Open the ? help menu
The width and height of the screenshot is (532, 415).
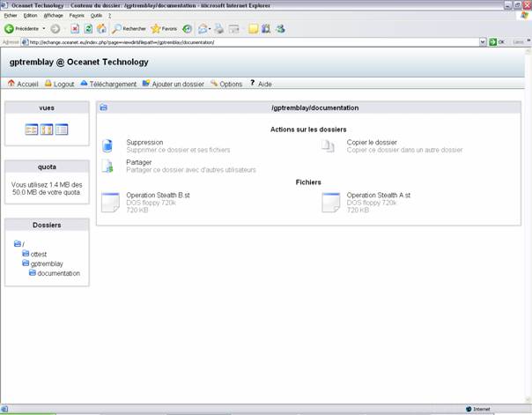click(x=109, y=16)
